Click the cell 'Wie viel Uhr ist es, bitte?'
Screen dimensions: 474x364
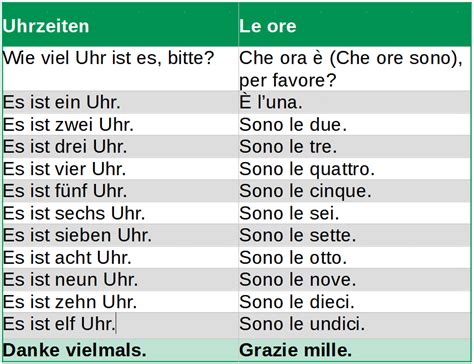coord(120,68)
